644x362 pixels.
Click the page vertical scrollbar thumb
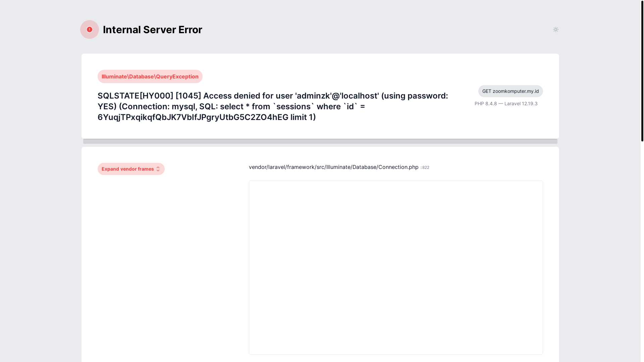click(642, 71)
